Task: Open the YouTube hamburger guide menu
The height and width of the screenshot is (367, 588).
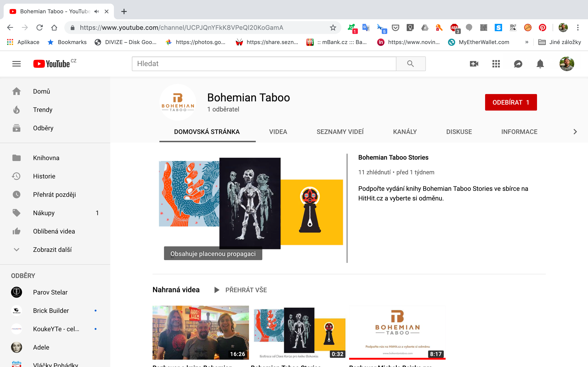Action: (17, 64)
